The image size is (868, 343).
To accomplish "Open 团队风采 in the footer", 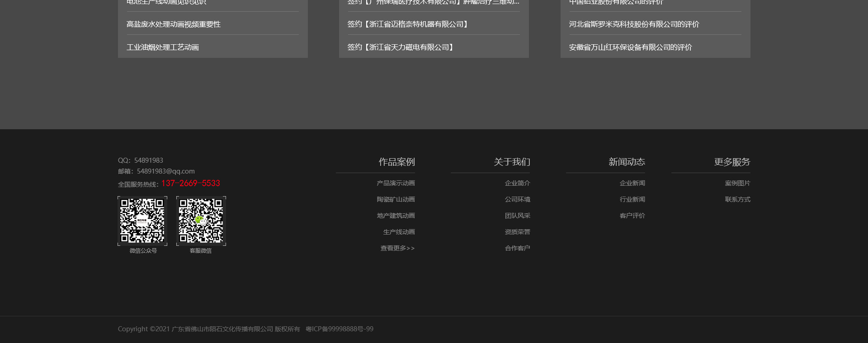I will pos(517,216).
